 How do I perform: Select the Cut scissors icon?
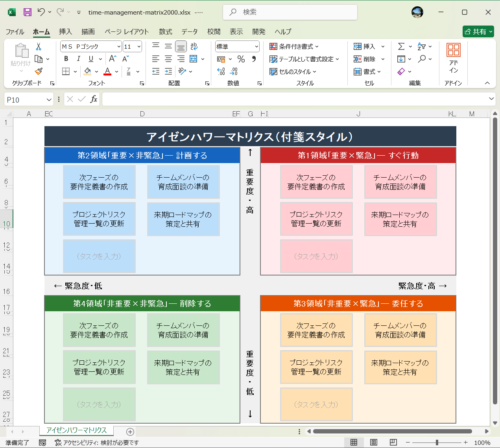pos(39,46)
